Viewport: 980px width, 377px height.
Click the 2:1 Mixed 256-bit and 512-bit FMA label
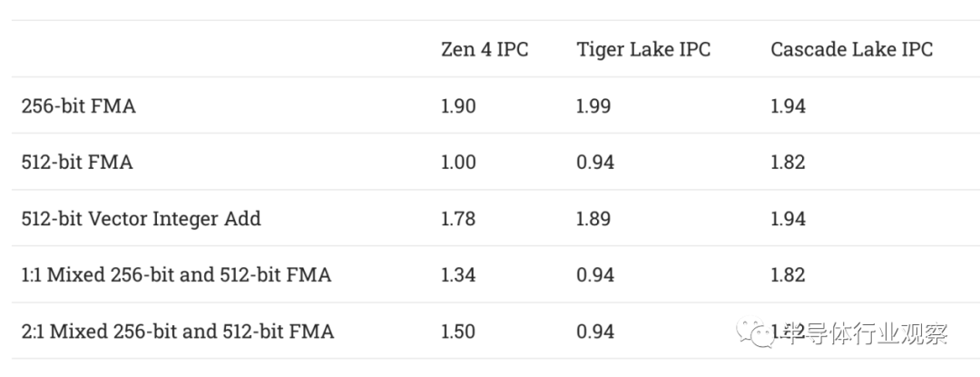click(178, 332)
